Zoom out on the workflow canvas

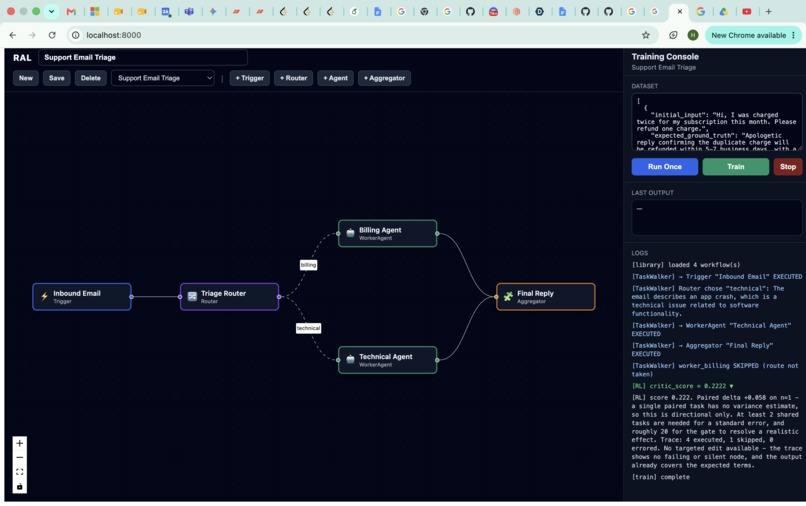tap(20, 458)
